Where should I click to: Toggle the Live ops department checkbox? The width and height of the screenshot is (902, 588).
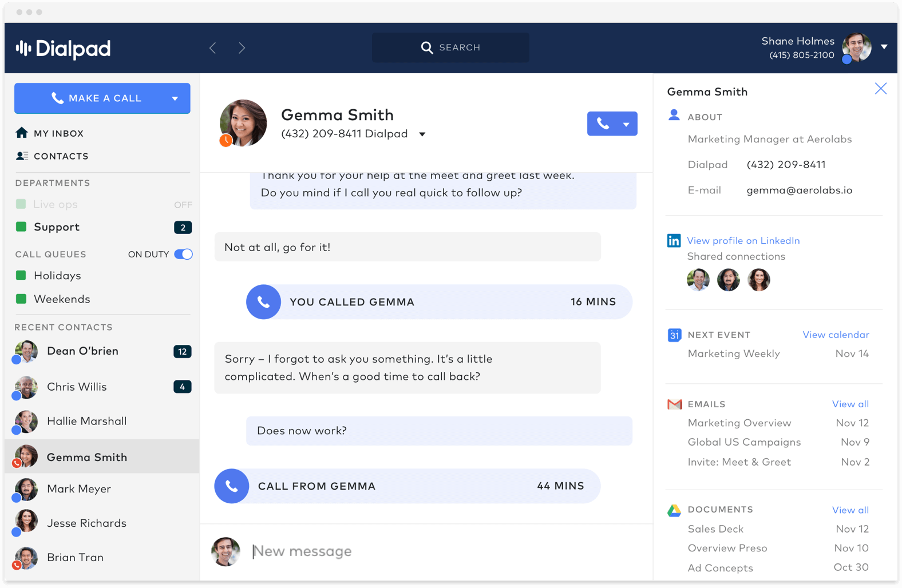21,204
